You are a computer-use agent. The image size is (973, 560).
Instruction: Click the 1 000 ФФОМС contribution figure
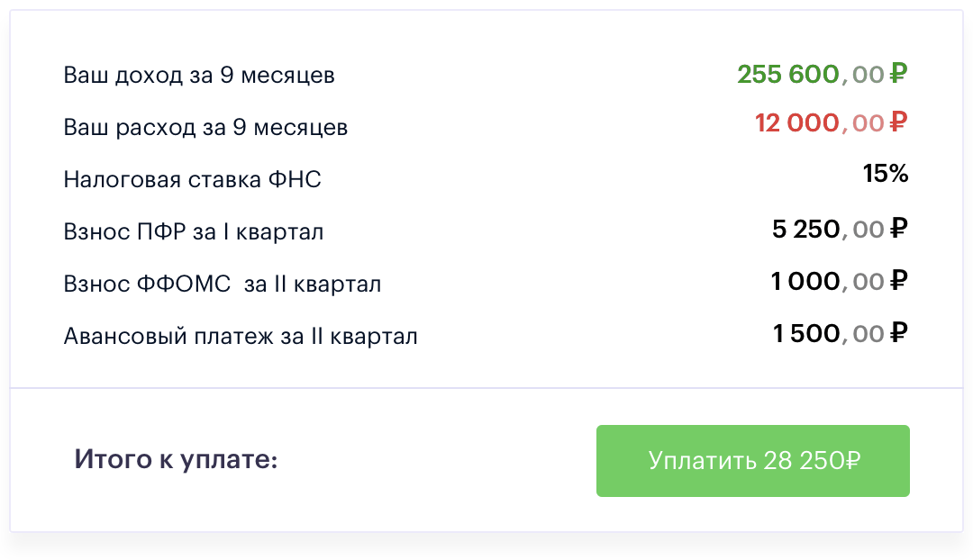coord(805,282)
